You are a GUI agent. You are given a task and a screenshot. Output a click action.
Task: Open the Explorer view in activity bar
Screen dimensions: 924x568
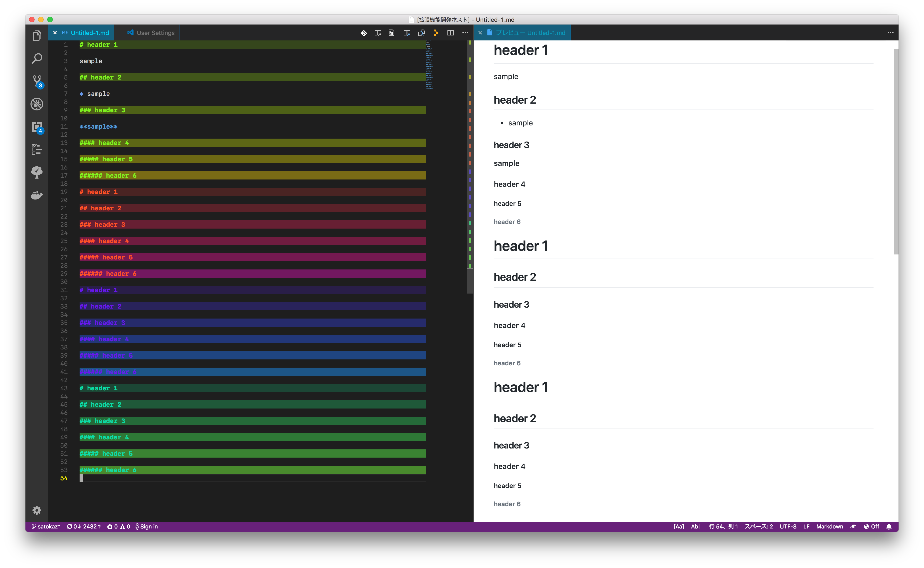pyautogui.click(x=36, y=36)
